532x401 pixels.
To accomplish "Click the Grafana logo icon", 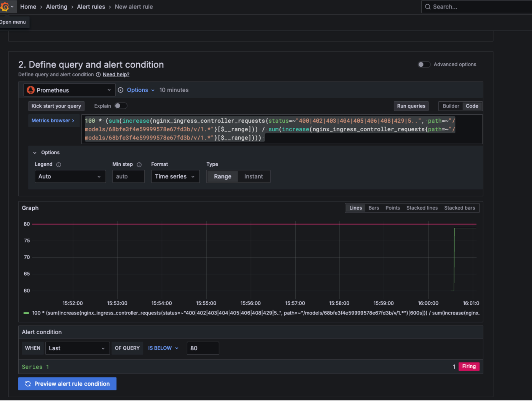I will pyautogui.click(x=5, y=7).
